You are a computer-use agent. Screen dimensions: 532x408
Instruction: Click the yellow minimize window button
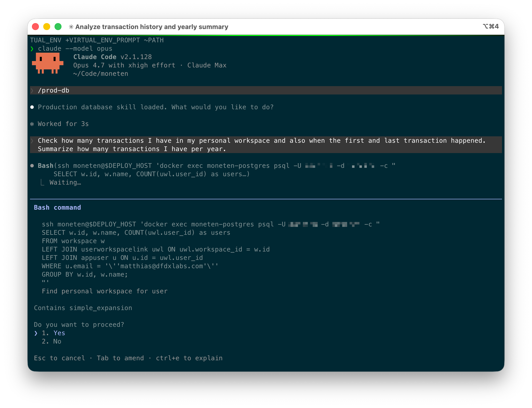click(47, 27)
